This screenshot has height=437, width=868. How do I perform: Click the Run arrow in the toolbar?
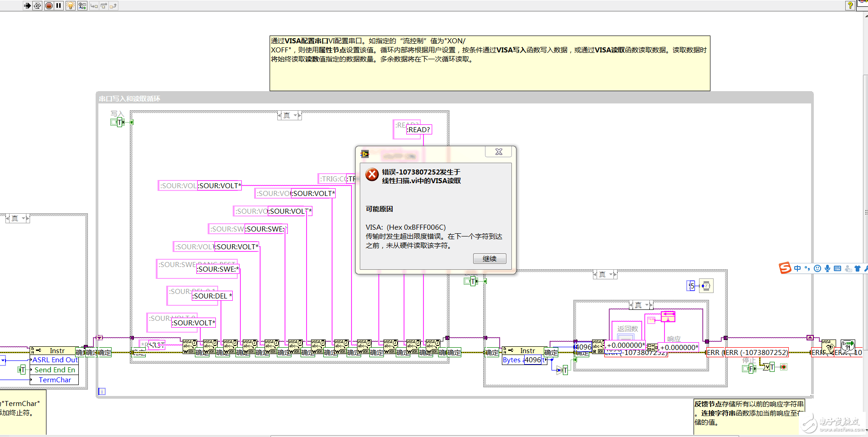coord(27,5)
